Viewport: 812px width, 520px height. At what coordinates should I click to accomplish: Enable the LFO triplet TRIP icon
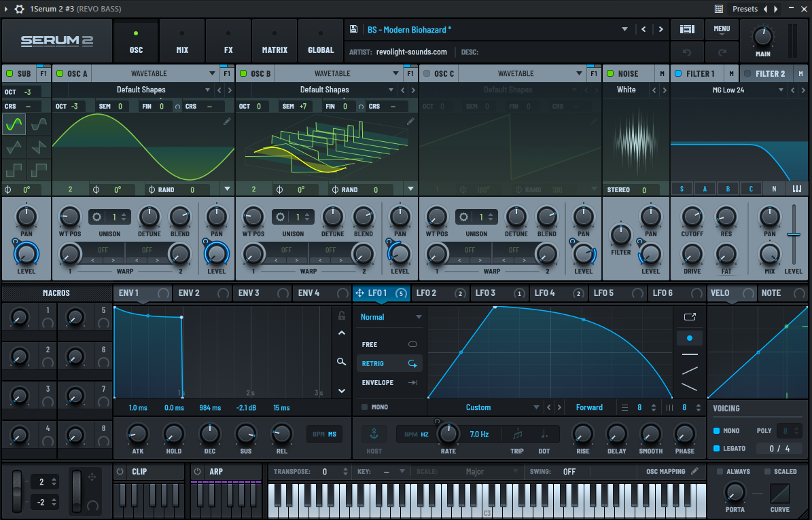click(517, 434)
